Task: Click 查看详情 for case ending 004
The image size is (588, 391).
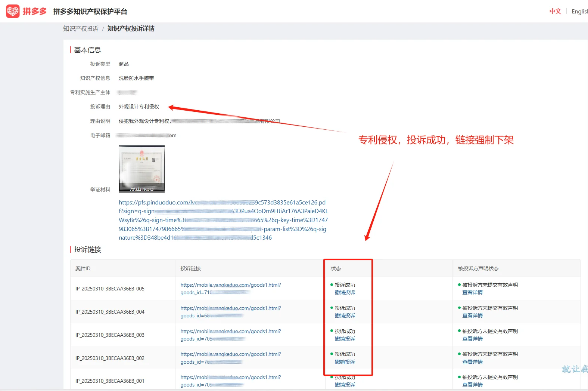Action: click(472, 315)
